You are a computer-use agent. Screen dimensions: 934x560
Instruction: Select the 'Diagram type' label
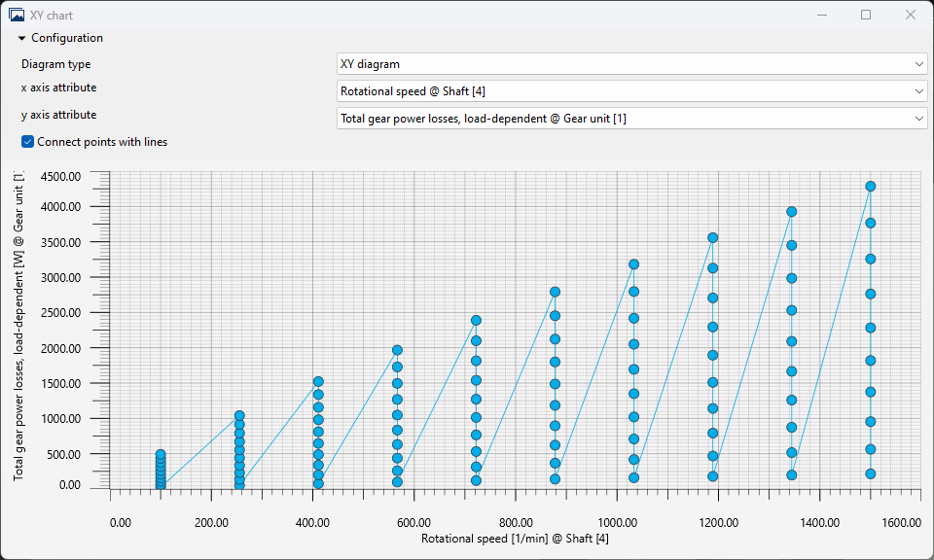coord(55,64)
